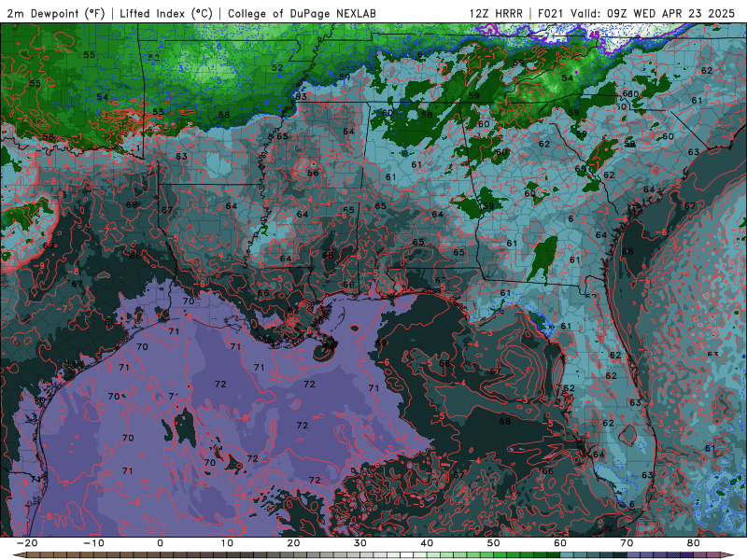This screenshot has width=747, height=560.
Task: Click the 80 tick label on color scale
Action: tap(694, 543)
